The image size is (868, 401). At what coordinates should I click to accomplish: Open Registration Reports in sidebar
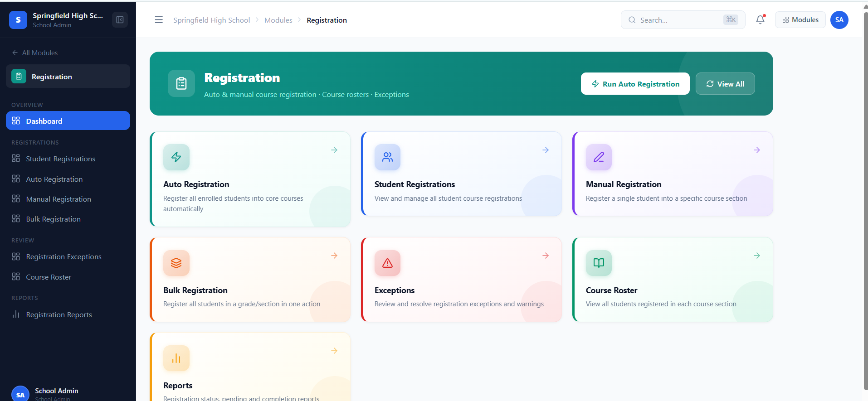[68, 314]
